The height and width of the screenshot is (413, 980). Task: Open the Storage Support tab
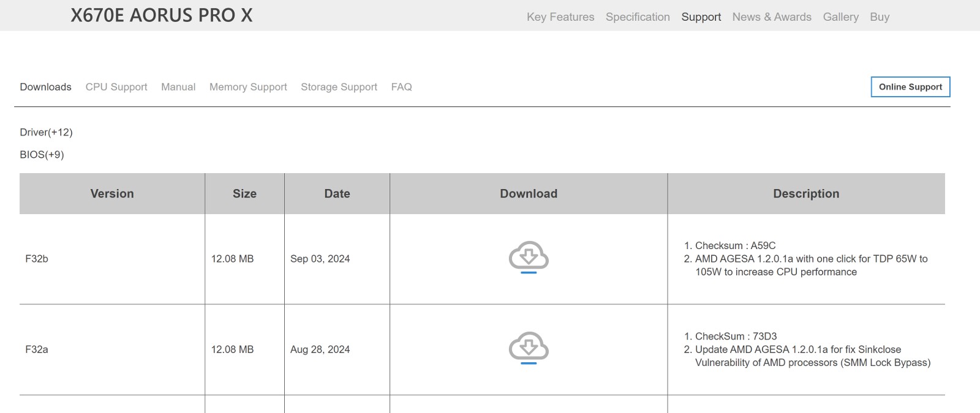coord(339,87)
